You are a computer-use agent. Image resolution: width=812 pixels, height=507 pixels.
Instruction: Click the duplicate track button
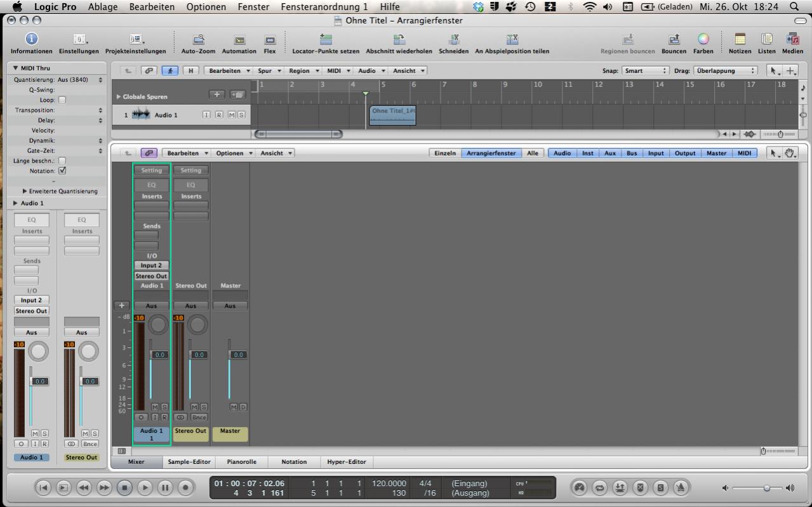[x=237, y=95]
